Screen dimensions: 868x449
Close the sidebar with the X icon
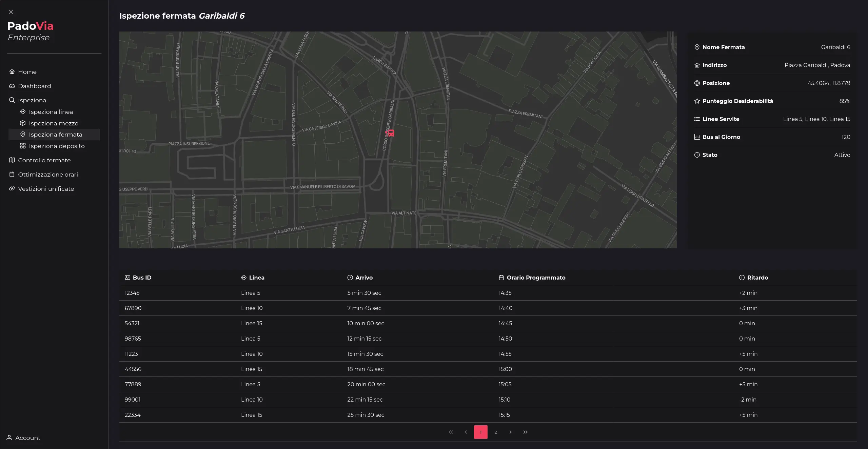tap(11, 12)
